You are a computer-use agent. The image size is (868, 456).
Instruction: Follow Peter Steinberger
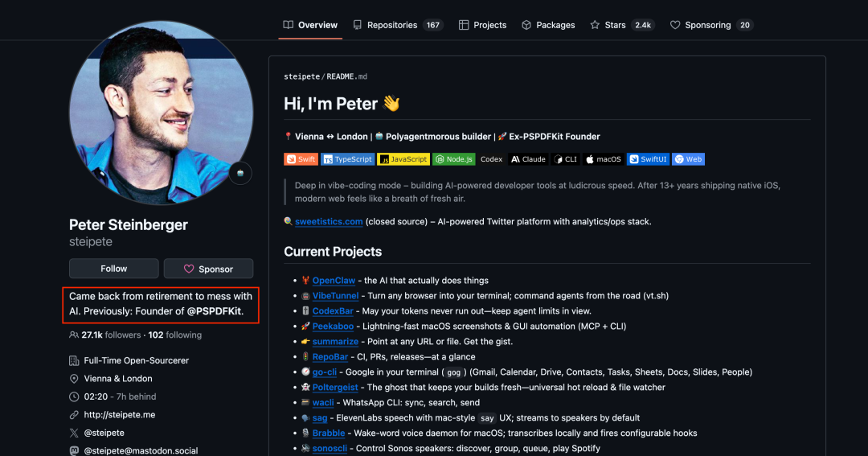pos(113,269)
